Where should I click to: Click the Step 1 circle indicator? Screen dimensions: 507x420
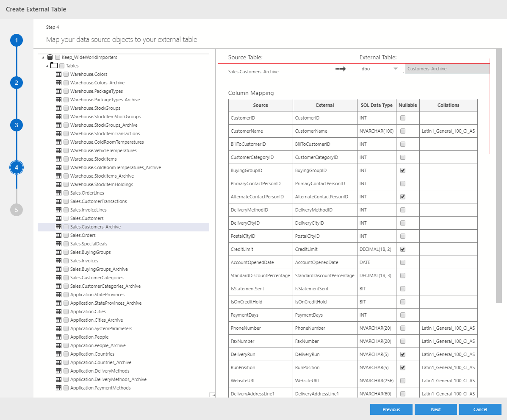tap(16, 40)
